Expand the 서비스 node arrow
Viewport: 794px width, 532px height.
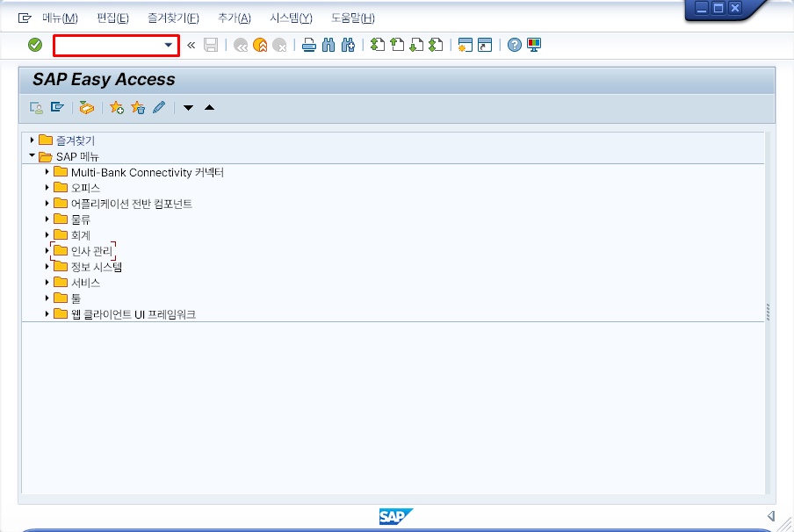(47, 282)
